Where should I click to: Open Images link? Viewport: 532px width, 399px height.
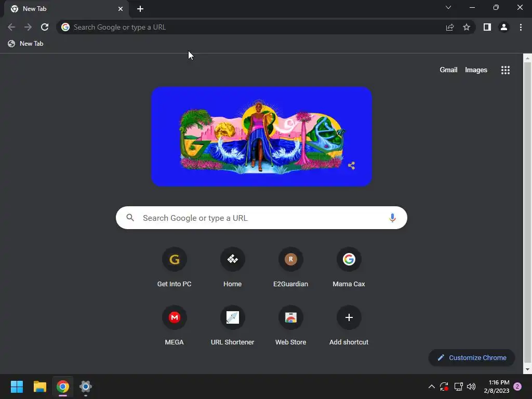(x=476, y=70)
